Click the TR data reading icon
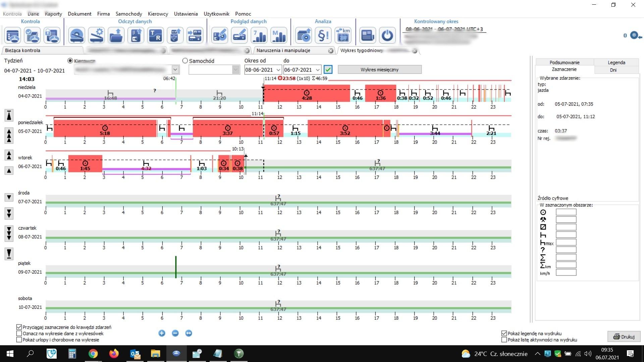644x362 pixels. point(155,36)
